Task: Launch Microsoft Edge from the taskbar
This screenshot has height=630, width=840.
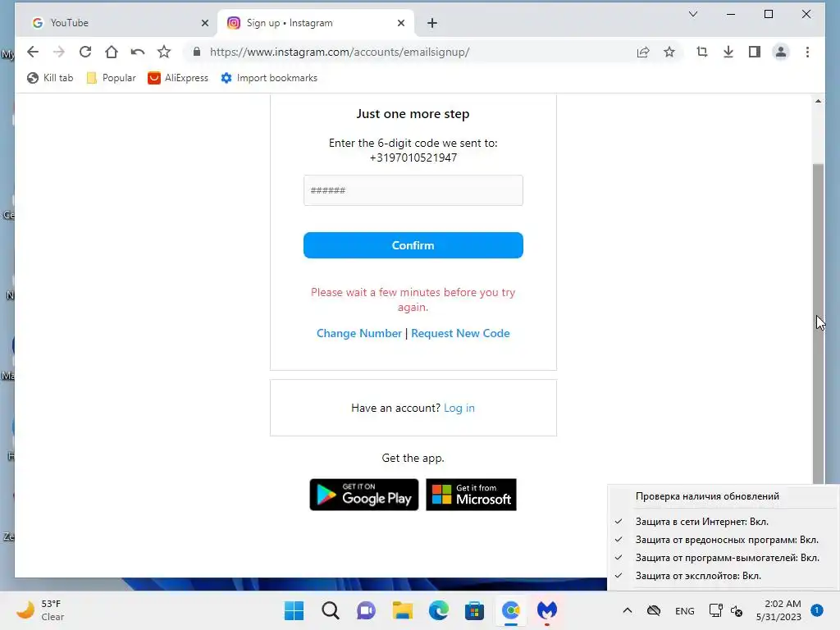Action: (x=439, y=610)
